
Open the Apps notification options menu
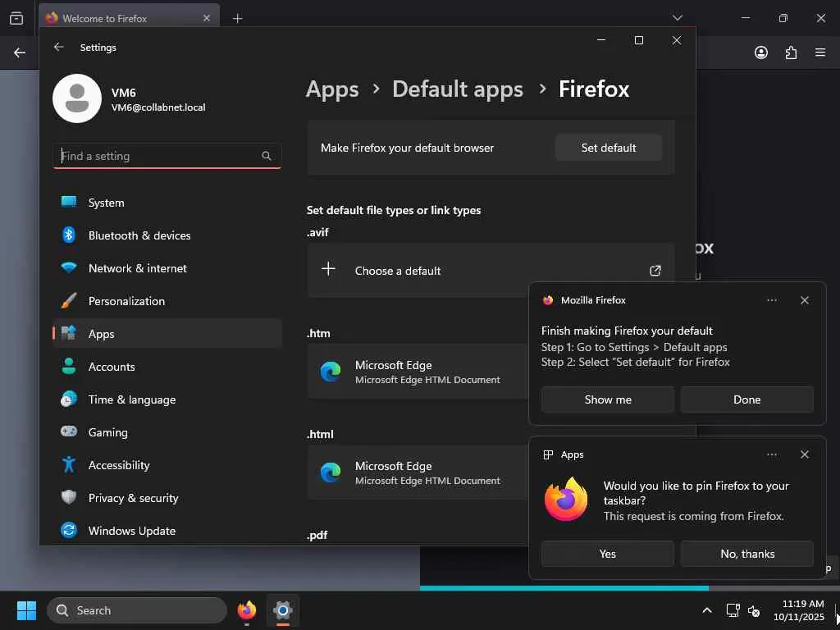tap(772, 454)
